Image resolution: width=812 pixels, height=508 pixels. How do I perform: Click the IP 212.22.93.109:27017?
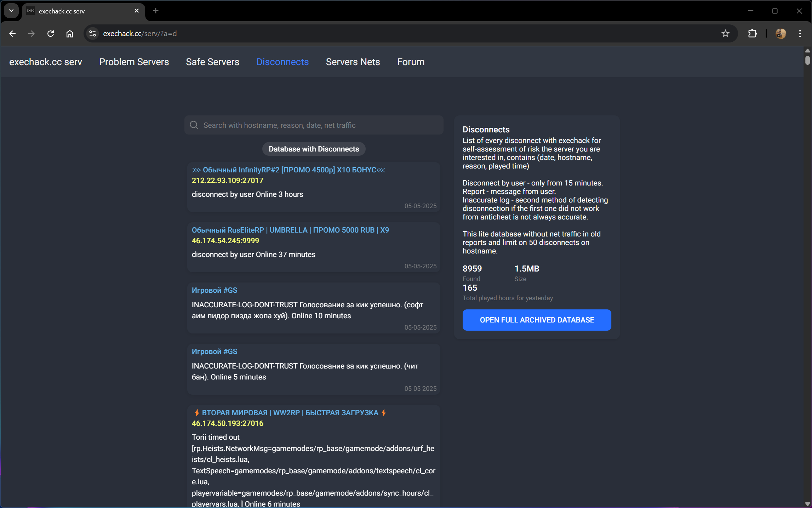pos(228,181)
